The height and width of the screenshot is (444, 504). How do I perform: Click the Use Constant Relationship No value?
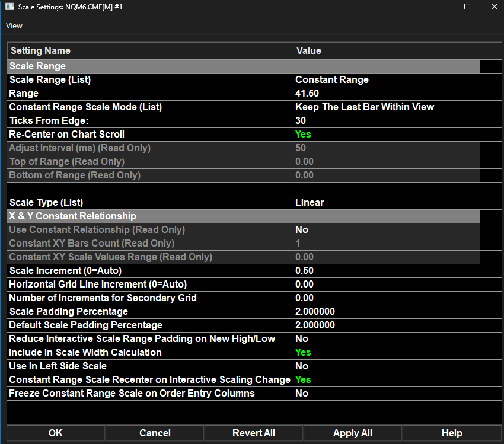387,230
